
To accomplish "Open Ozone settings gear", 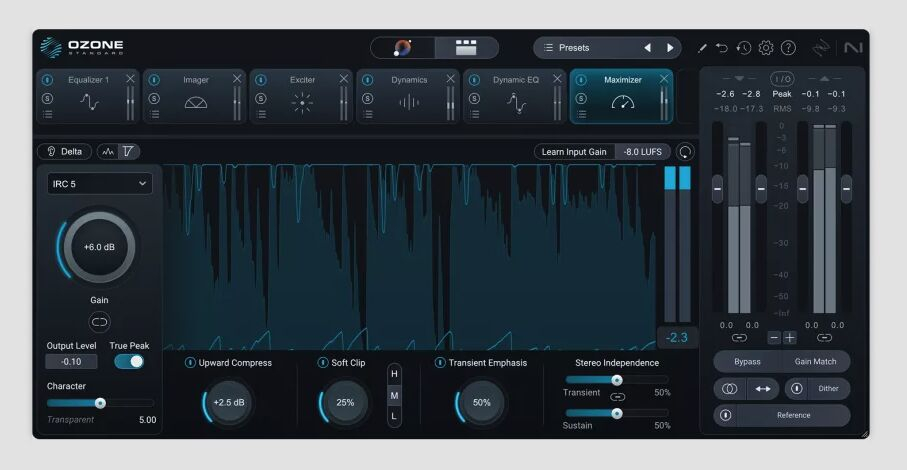I will pos(766,48).
